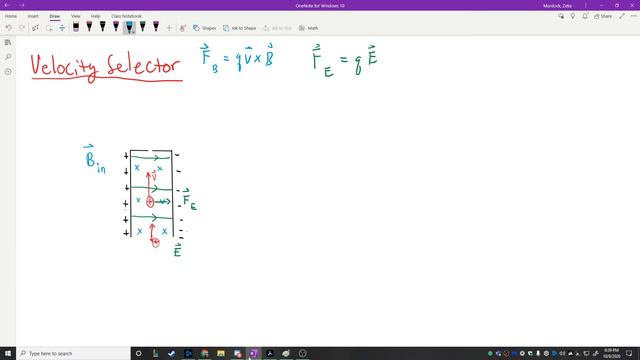Show the notebook navigation pane
The image size is (640, 360).
(8, 42)
